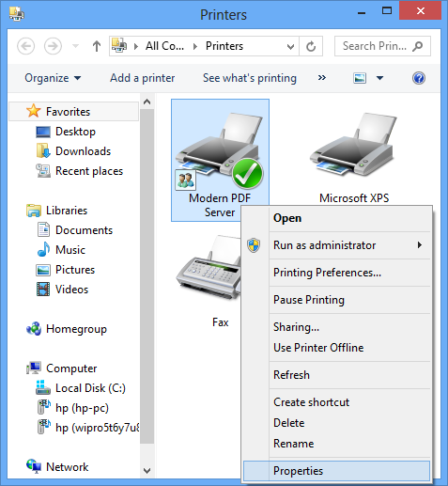Image resolution: width=448 pixels, height=486 pixels.
Task: Show more toolbar commands via double chevron
Action: pos(322,78)
